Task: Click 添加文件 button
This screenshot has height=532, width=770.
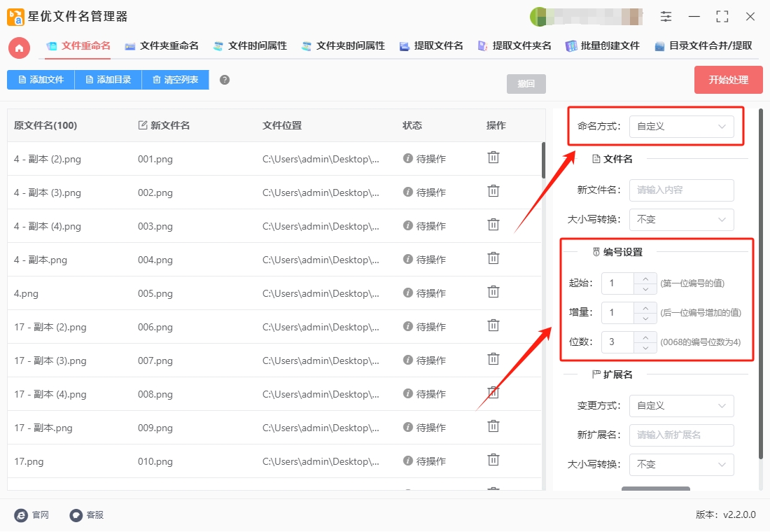Action: click(x=41, y=80)
